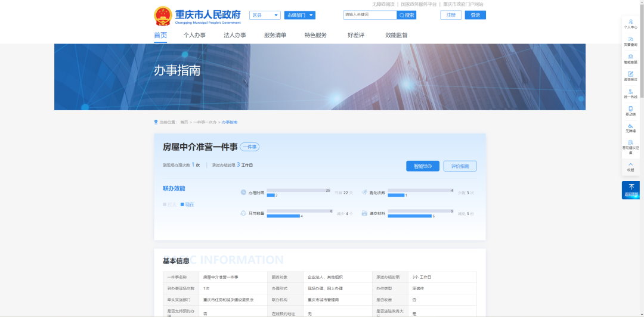Open 法人办事 navigation tab

tap(235, 35)
